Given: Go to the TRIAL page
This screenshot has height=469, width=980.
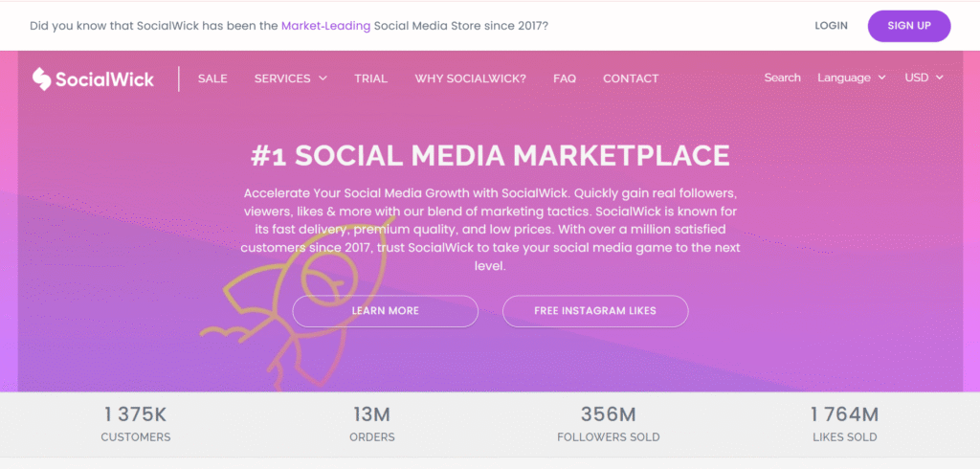Looking at the screenshot, I should (370, 78).
